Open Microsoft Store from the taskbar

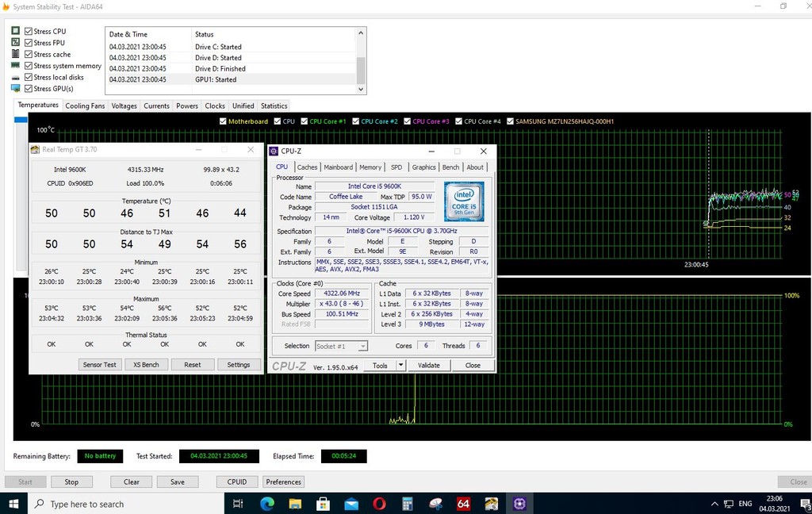323,504
